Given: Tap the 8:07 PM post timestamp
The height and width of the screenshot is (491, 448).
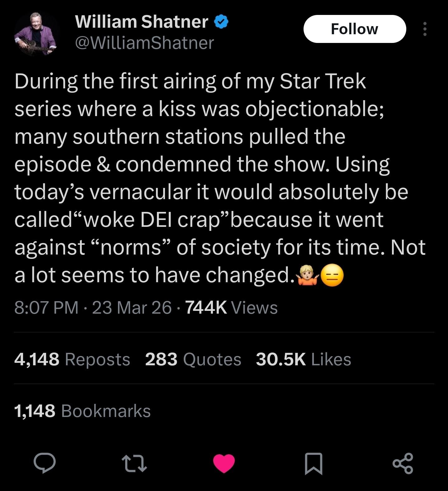Looking at the screenshot, I should click(46, 308).
